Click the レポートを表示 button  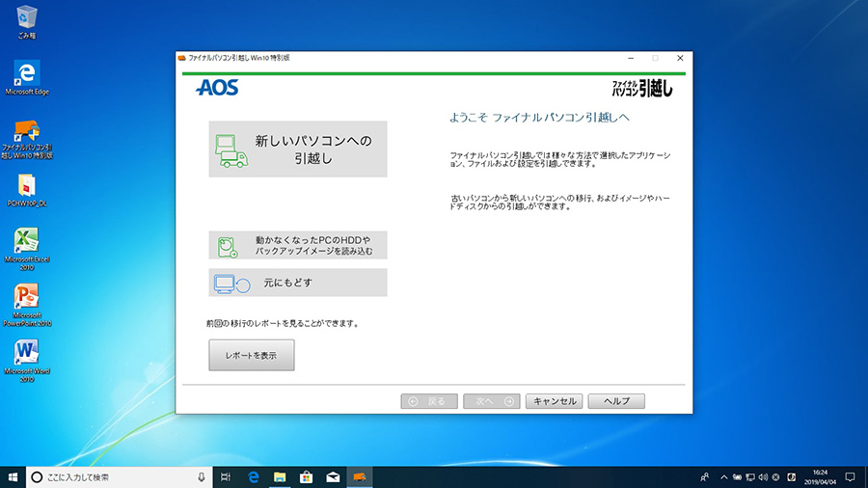tap(251, 355)
